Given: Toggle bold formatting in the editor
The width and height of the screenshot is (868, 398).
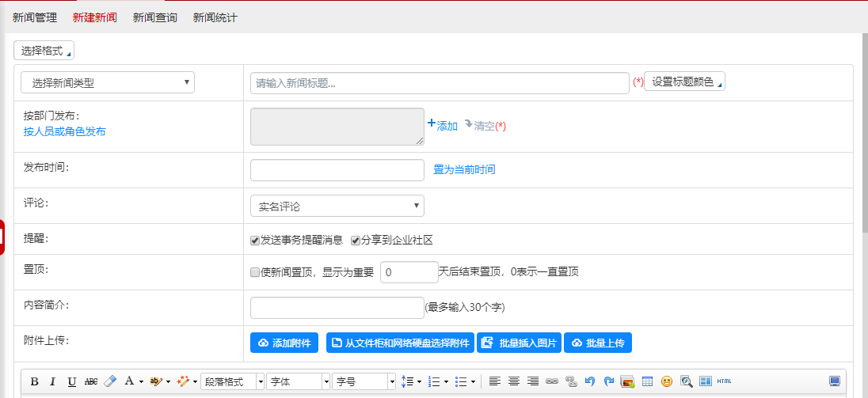Looking at the screenshot, I should [x=34, y=381].
